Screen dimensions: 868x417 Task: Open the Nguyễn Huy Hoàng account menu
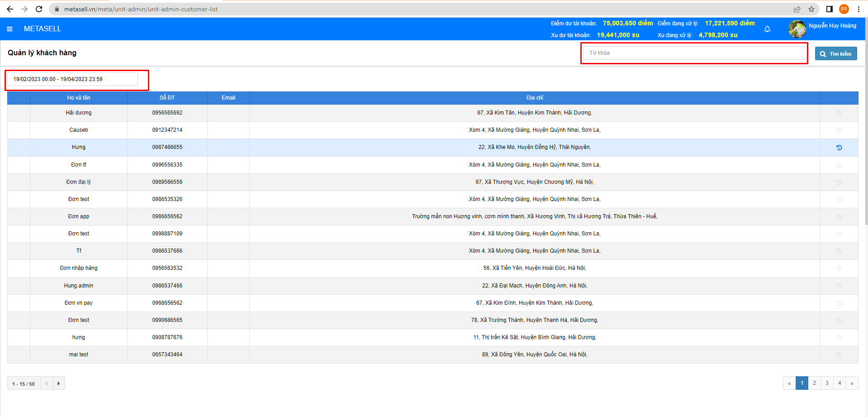point(832,26)
